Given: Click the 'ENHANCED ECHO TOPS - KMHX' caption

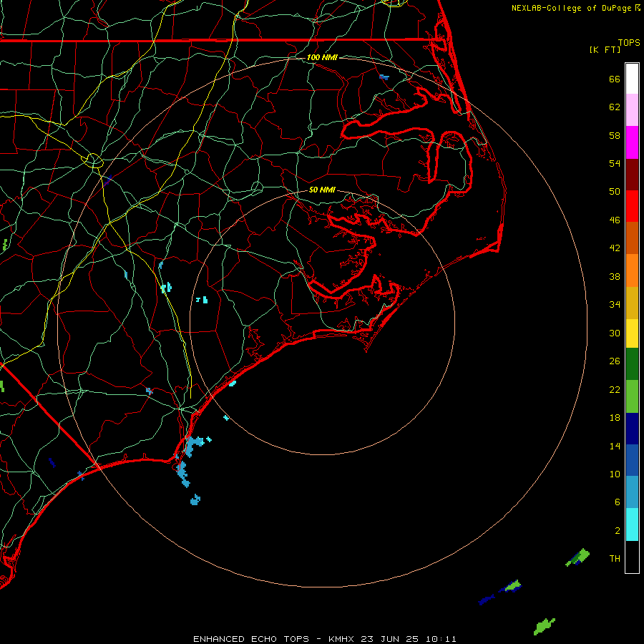Looking at the screenshot, I should point(275,639).
